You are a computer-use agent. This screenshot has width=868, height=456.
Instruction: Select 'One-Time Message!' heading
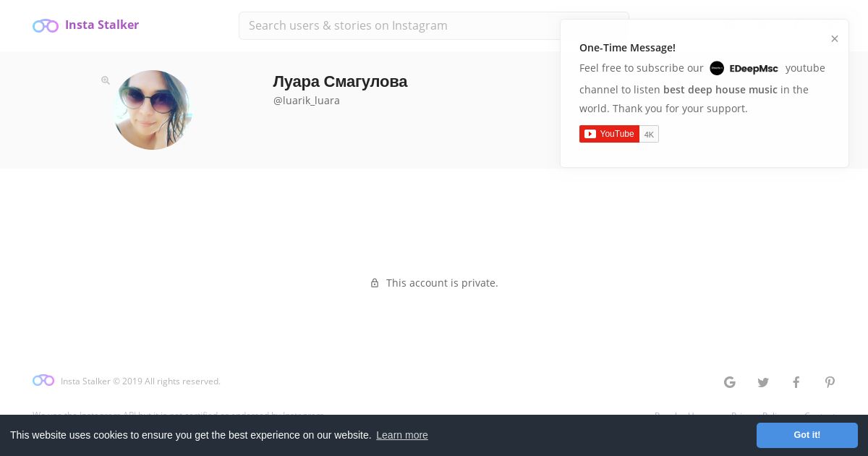pos(627,48)
